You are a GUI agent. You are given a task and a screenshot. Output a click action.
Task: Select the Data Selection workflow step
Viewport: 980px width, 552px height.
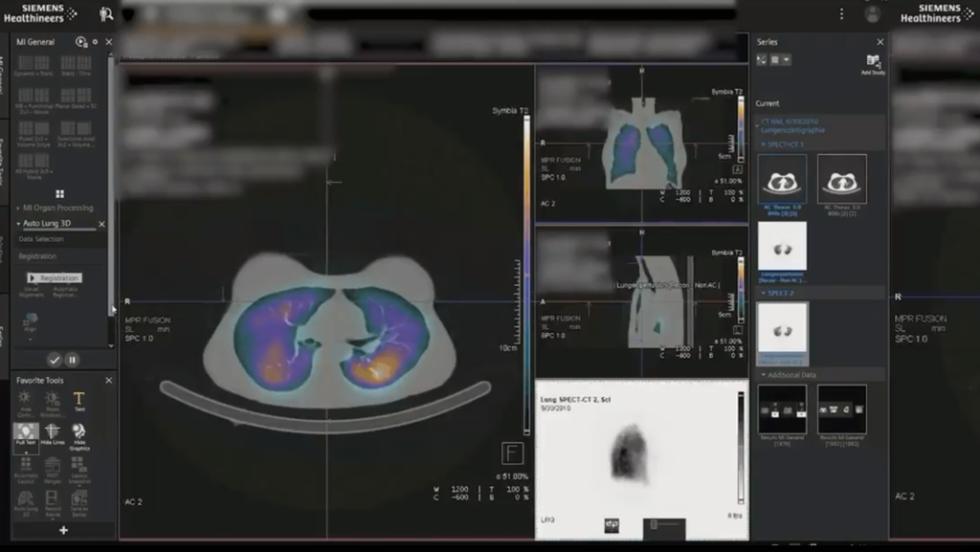click(x=42, y=238)
